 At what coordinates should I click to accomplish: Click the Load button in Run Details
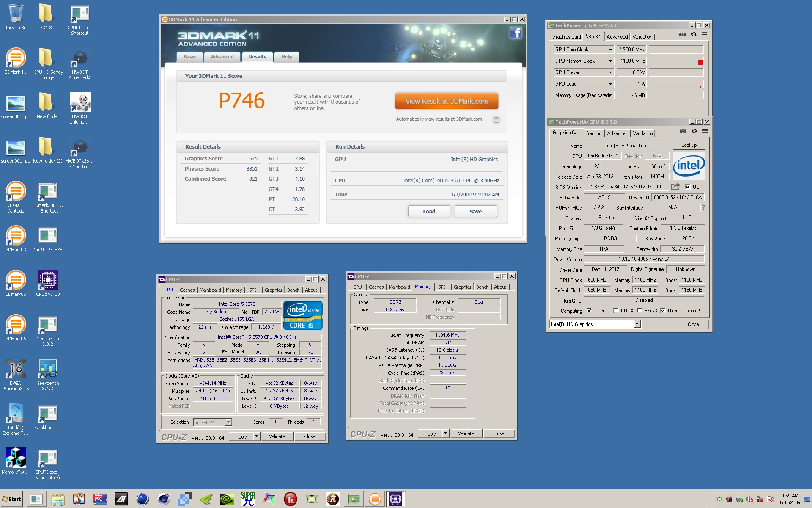429,211
